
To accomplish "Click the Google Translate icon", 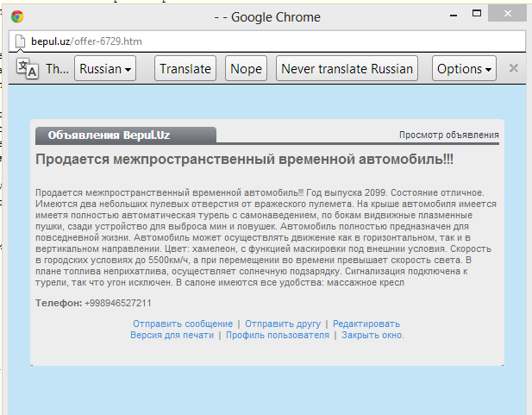I will click(x=27, y=69).
